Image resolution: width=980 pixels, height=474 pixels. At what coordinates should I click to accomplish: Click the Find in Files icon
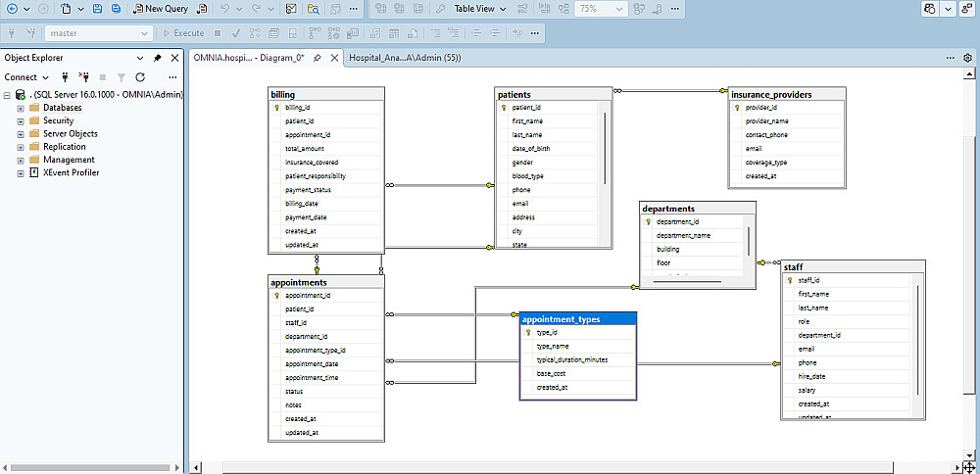point(314,9)
